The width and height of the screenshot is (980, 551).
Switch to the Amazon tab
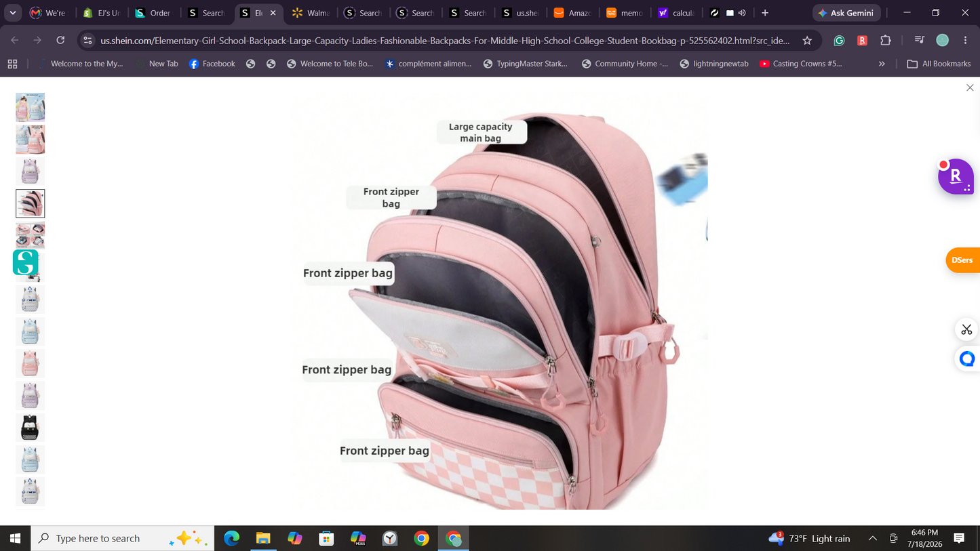click(x=572, y=13)
